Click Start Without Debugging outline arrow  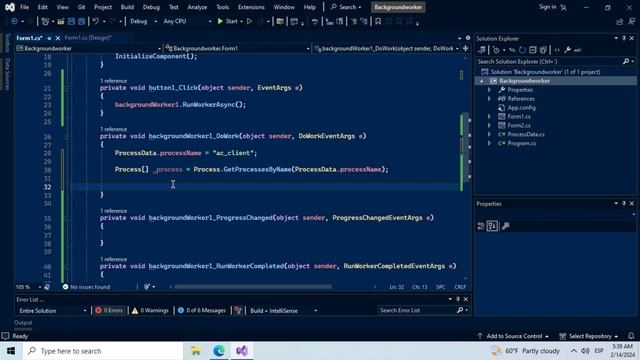(x=249, y=21)
